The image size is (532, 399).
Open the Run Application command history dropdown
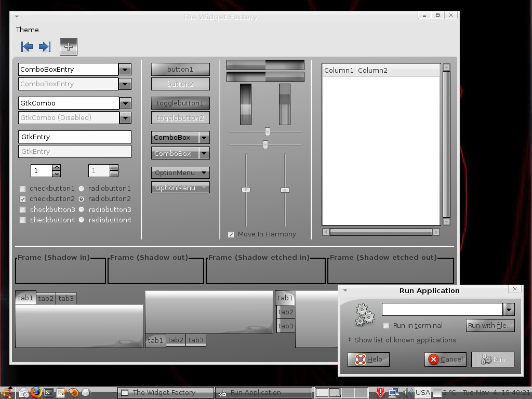pos(509,310)
